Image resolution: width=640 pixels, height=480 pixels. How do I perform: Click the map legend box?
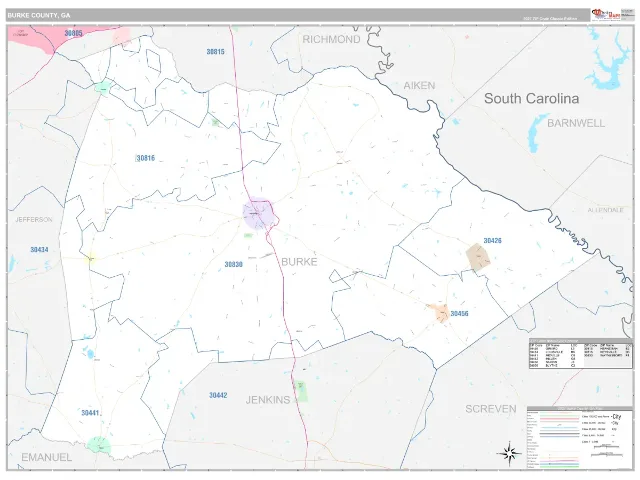580,438
